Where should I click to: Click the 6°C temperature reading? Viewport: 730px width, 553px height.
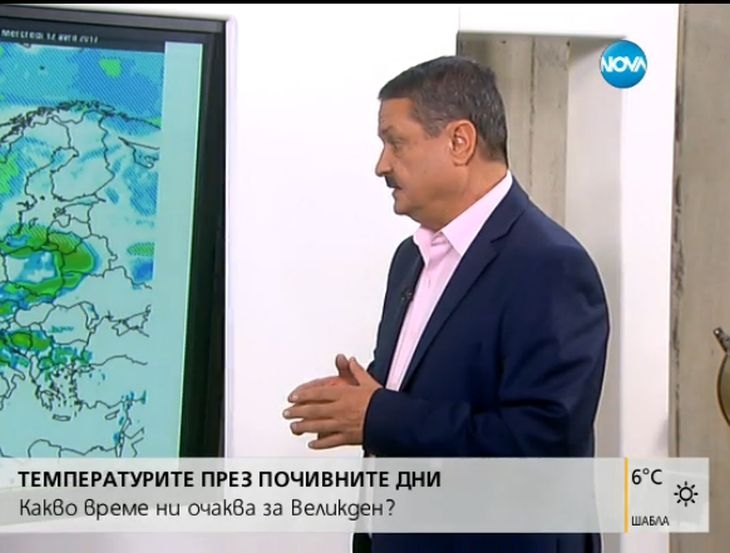click(x=647, y=478)
